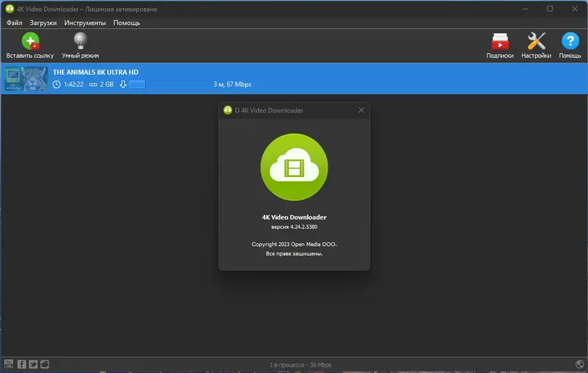Click the 1:42:22 duration value
The width and height of the screenshot is (588, 373).
(73, 84)
